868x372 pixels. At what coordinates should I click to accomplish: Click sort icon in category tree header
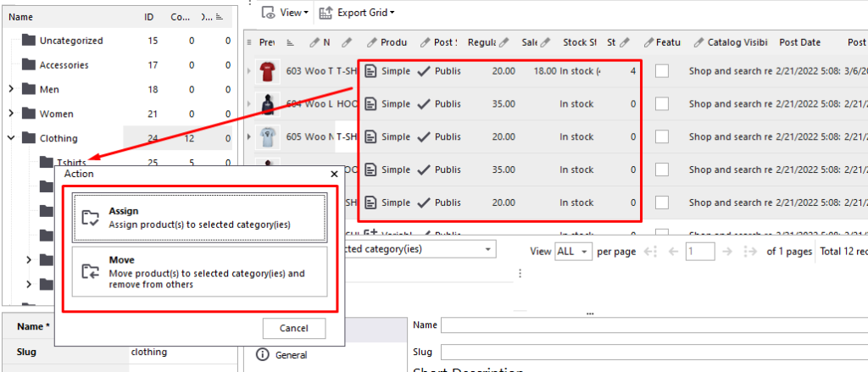pos(220,17)
